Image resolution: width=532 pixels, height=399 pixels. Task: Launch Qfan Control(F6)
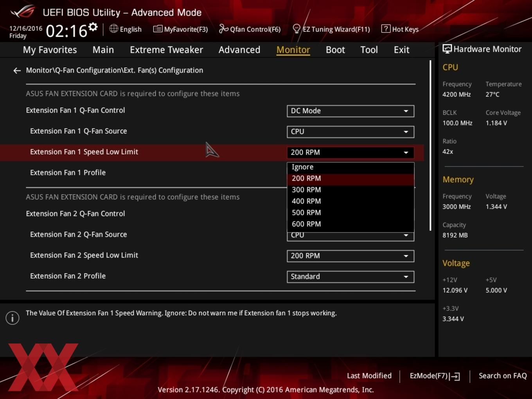[x=250, y=29]
